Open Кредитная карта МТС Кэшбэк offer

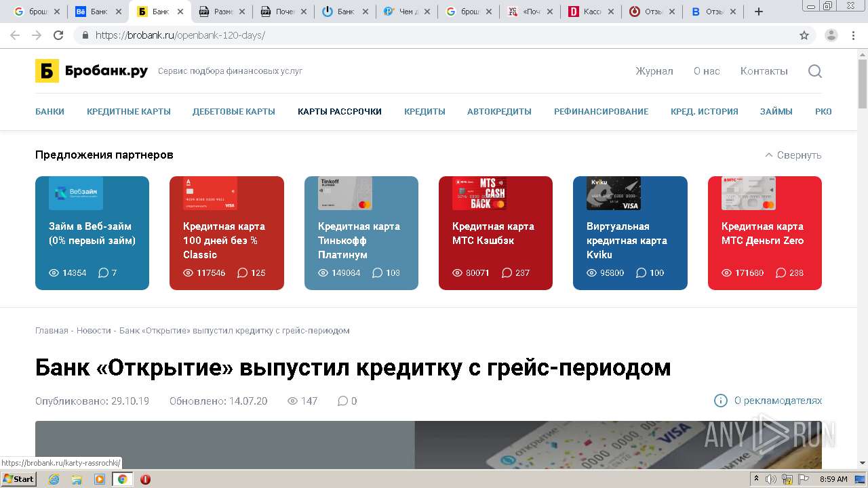point(496,233)
